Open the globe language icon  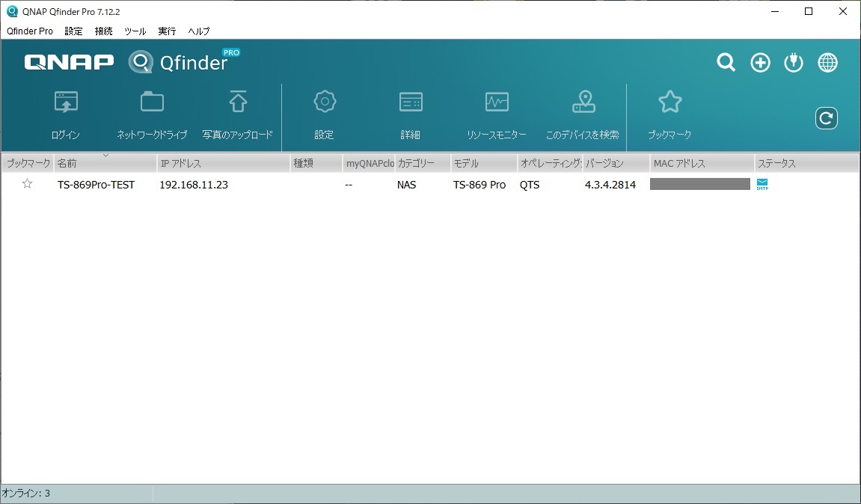[827, 63]
